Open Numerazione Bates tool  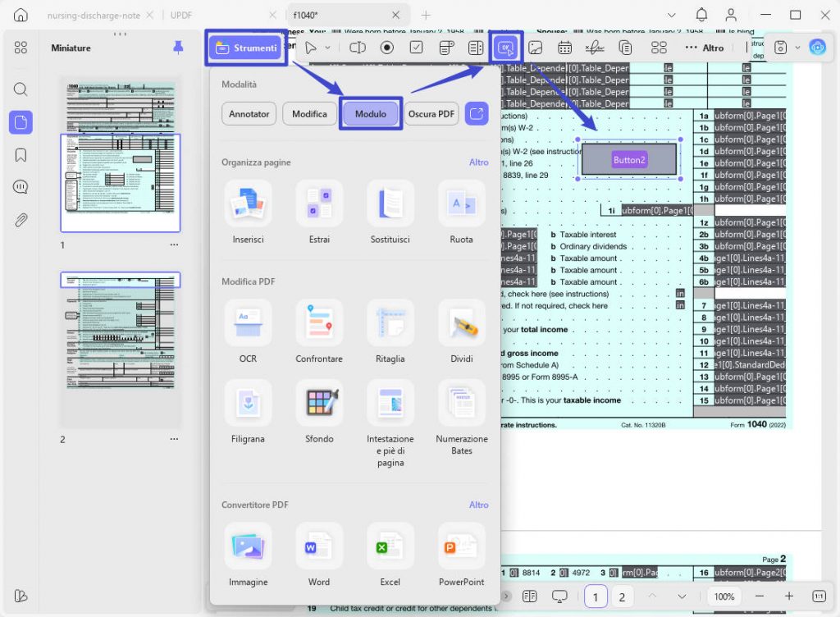[461, 418]
